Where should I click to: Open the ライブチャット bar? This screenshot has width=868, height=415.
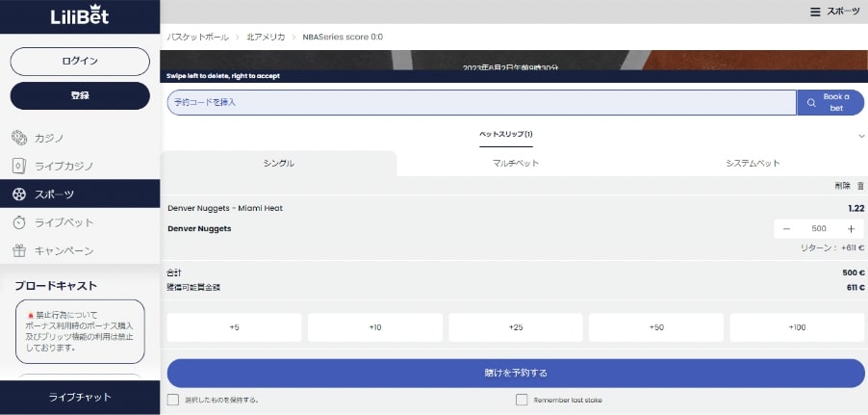pos(80,398)
